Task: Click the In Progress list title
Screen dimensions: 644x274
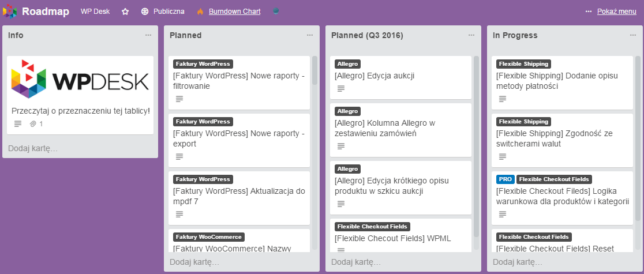Action: 515,35
